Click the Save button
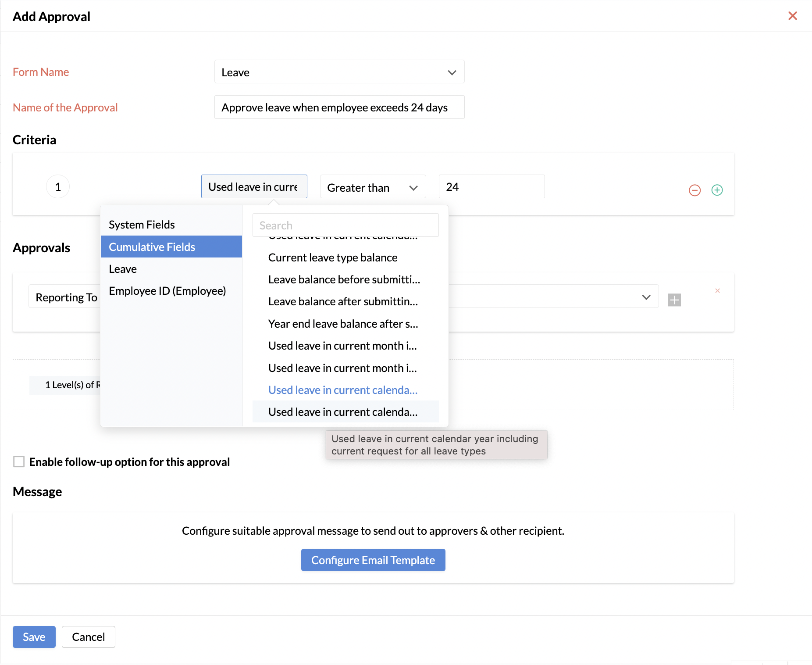This screenshot has height=665, width=812. click(34, 636)
